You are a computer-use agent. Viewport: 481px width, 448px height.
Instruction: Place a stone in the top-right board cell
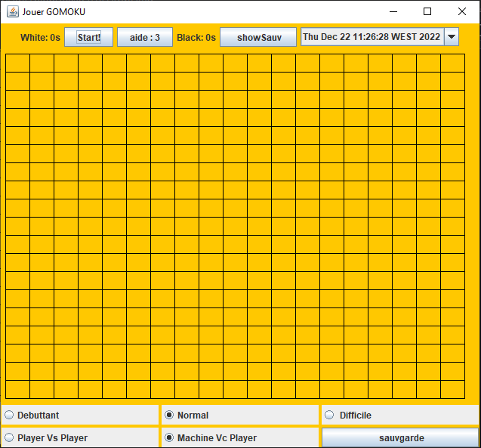tap(453, 63)
